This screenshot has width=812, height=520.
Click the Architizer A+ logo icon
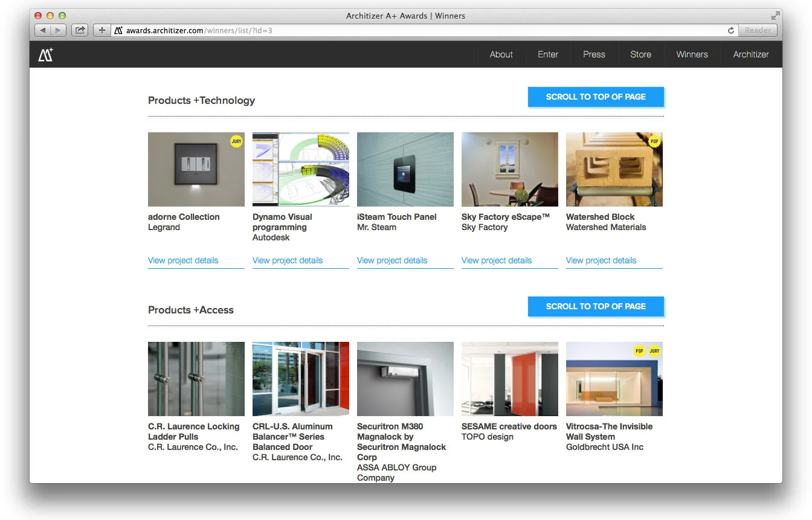(46, 54)
